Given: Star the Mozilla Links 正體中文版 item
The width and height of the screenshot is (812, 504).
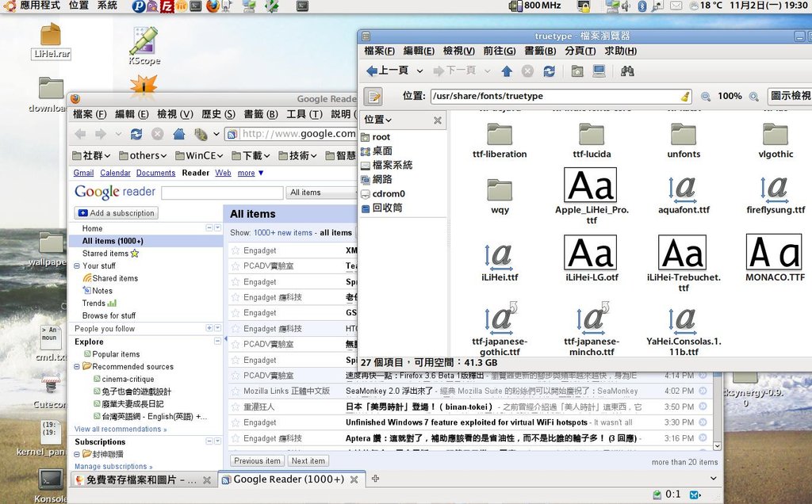Looking at the screenshot, I should [x=235, y=391].
